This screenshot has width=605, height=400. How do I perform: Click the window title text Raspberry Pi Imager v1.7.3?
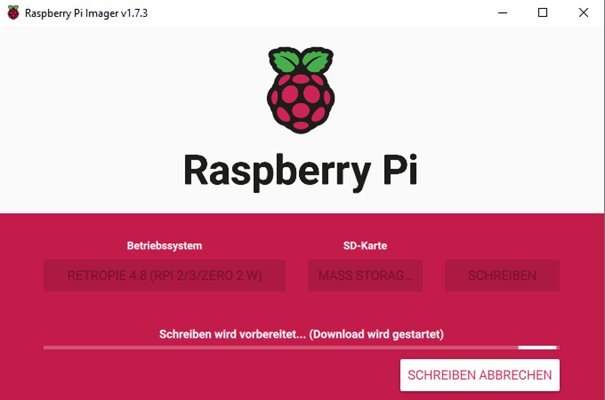click(x=86, y=13)
